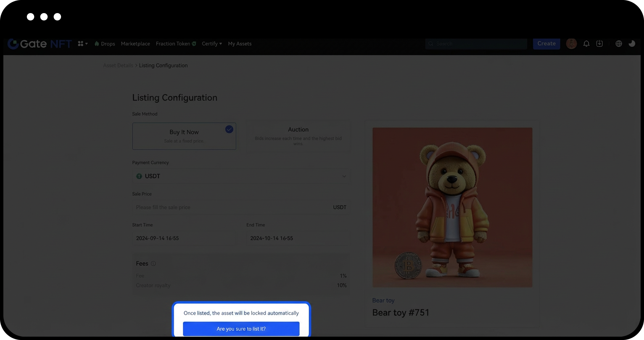This screenshot has height=340, width=644.
Task: Click the Fees info icon
Action: [153, 264]
